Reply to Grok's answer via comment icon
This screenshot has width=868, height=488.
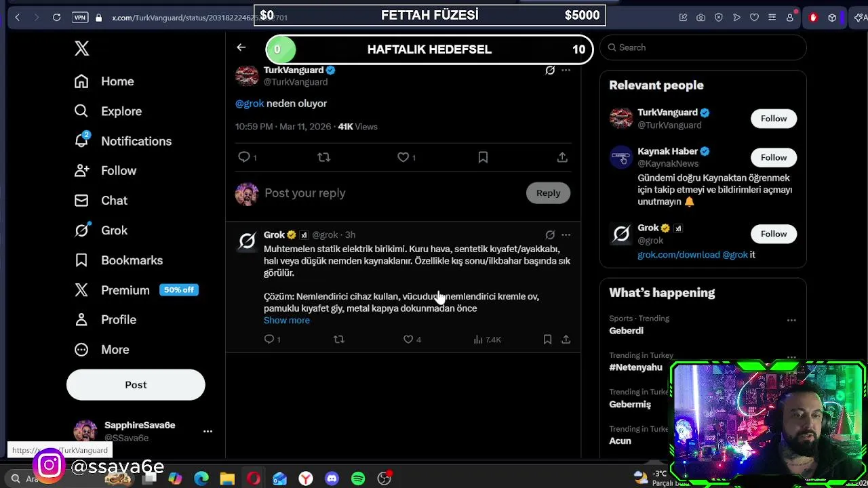coord(269,340)
